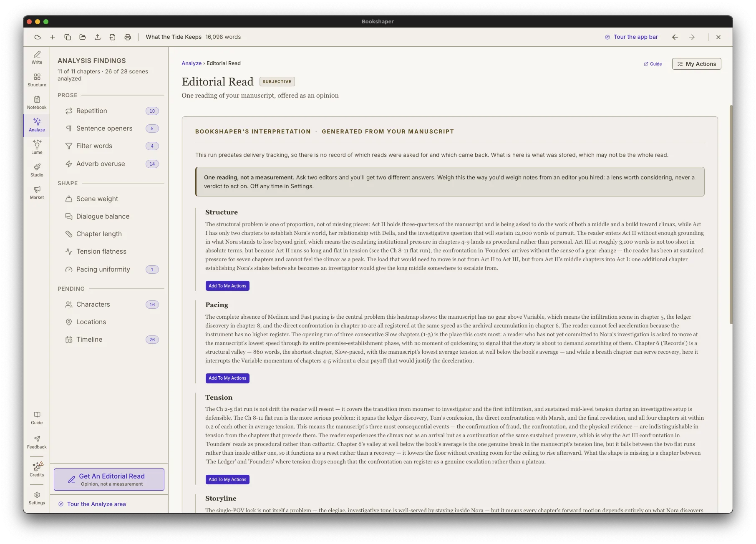Open the Structure section
This screenshot has height=544, width=756.
(x=37, y=80)
